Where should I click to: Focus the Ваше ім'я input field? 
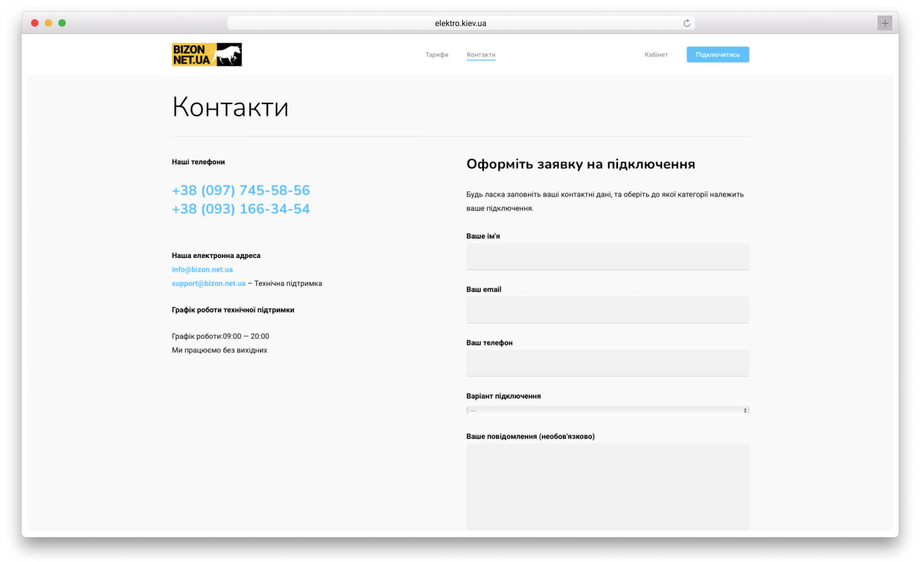click(x=608, y=257)
